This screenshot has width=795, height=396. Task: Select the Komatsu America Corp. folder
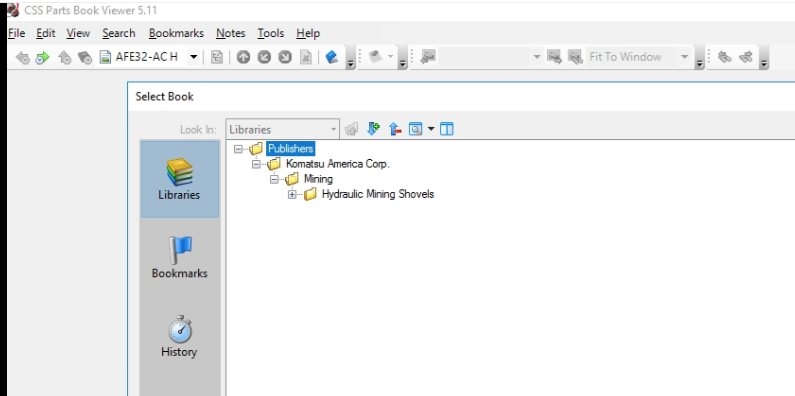pyautogui.click(x=338, y=164)
